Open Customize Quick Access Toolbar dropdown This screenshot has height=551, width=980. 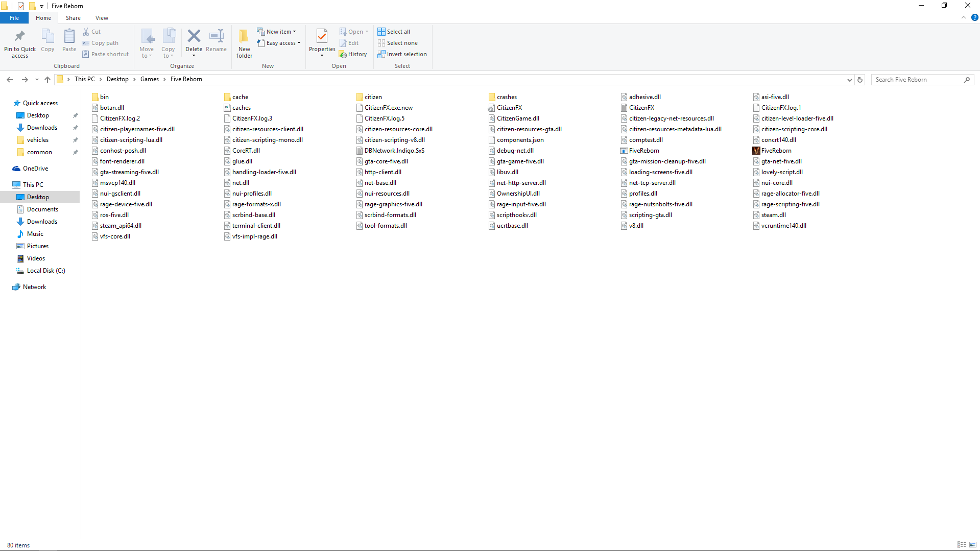coord(41,6)
